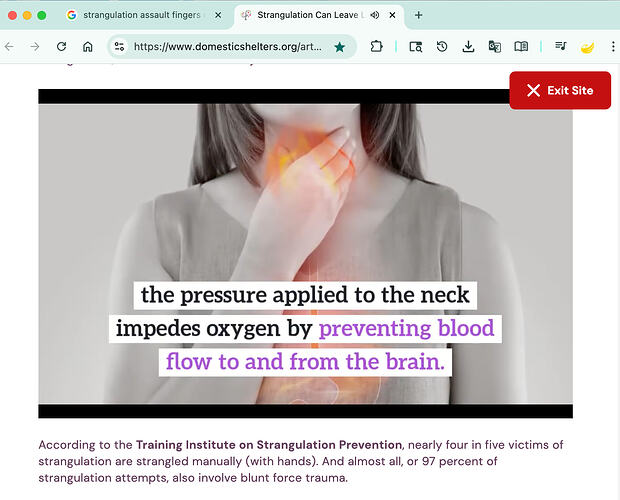This screenshot has width=620, height=500.
Task: Open the history clock icon
Action: coord(442,47)
